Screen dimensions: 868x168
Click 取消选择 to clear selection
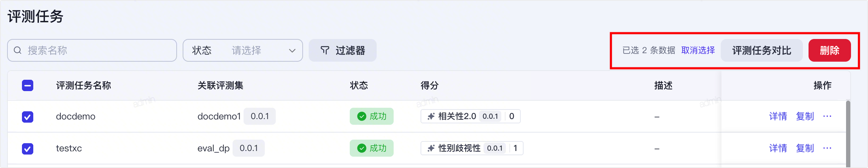698,50
